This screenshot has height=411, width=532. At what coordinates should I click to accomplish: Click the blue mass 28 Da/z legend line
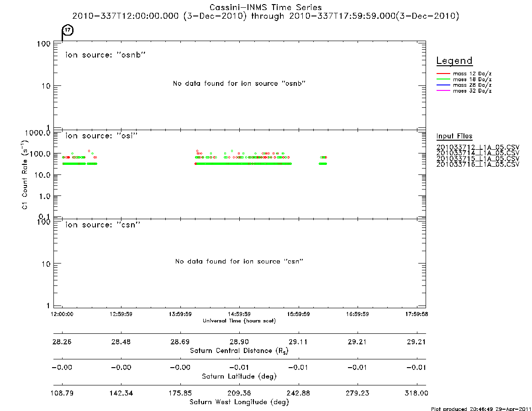click(x=443, y=85)
